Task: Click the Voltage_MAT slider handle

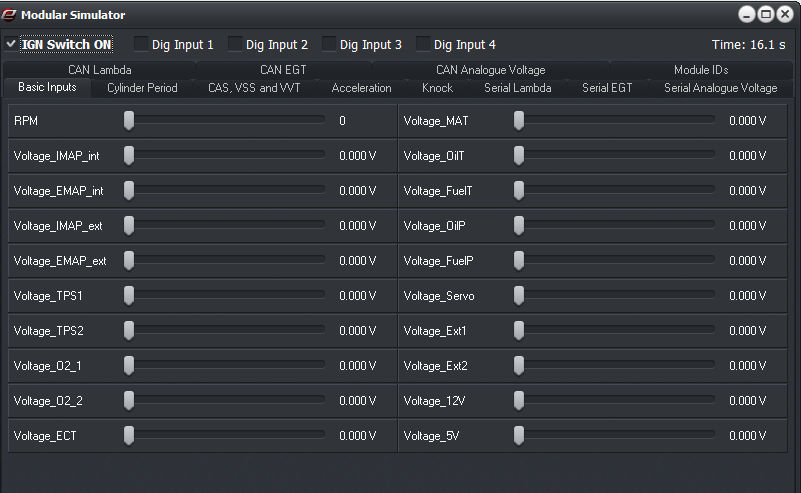Action: (x=519, y=121)
